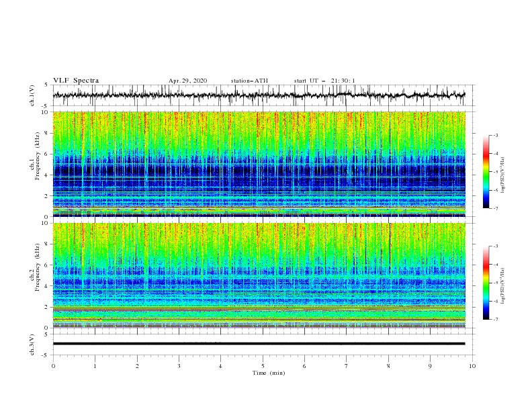Click the '-3' value on ch.1 colorbar

coord(495,135)
